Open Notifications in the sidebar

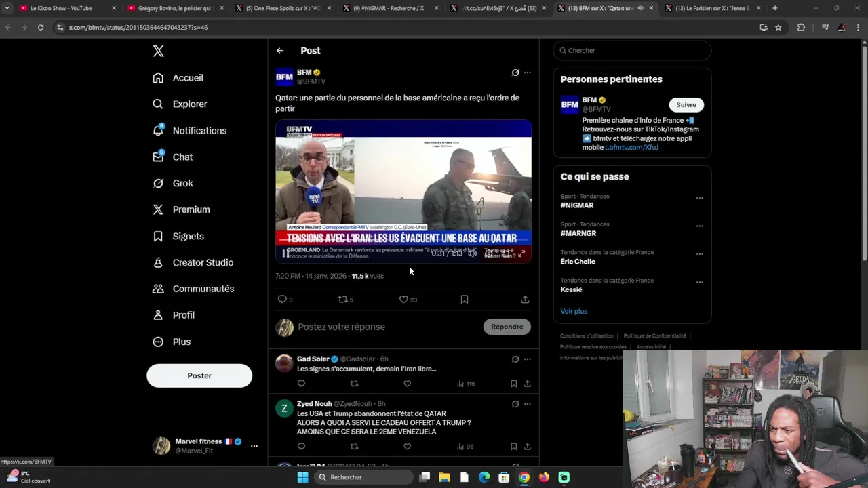(x=190, y=131)
